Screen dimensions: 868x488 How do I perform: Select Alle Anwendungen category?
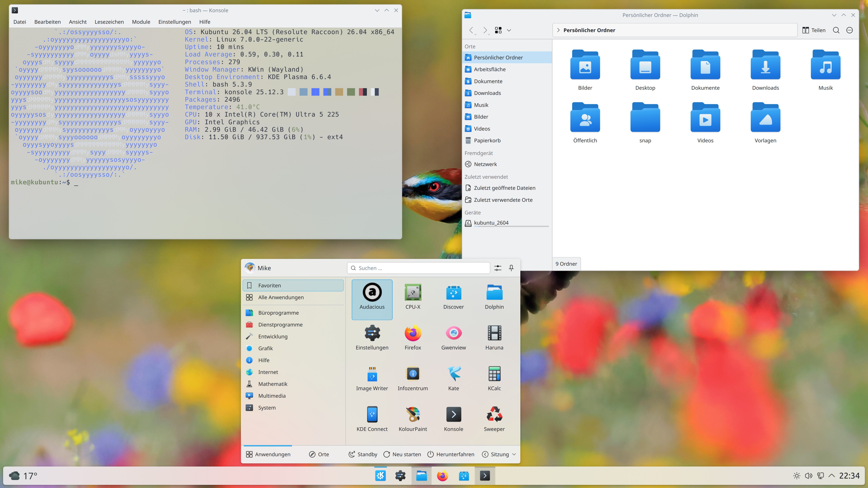click(x=293, y=297)
